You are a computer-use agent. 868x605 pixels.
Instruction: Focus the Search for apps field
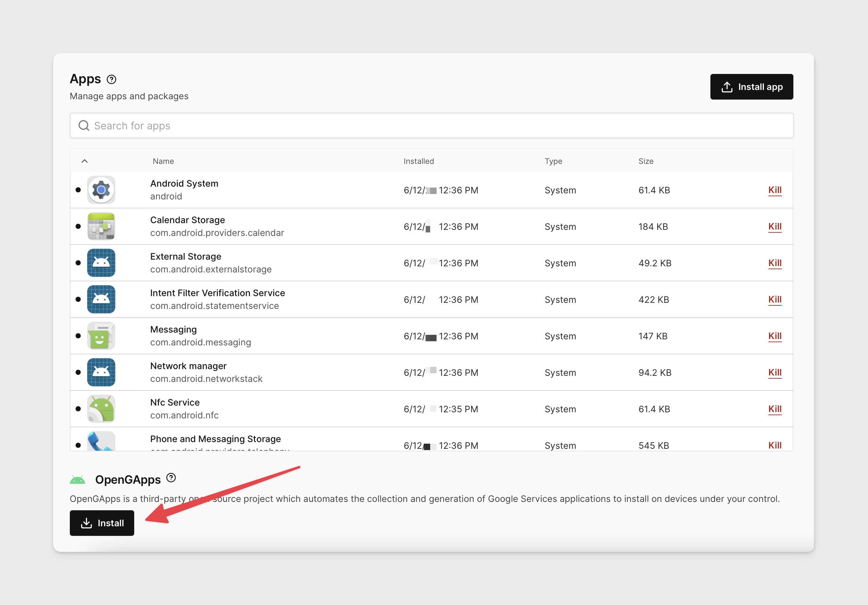(432, 125)
